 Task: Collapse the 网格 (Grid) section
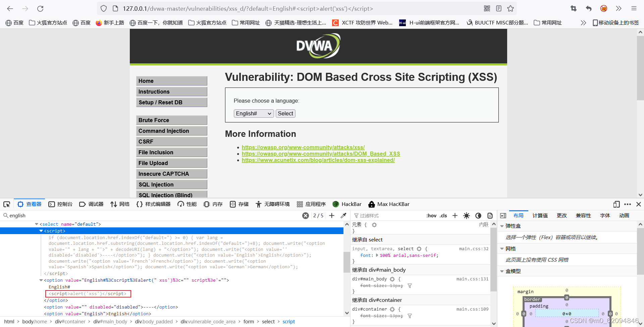tap(502, 249)
